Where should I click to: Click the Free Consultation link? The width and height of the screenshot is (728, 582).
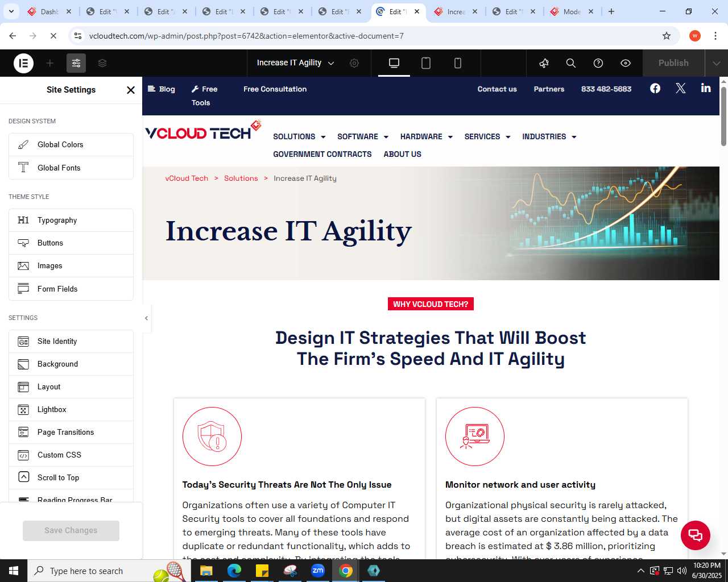point(275,89)
